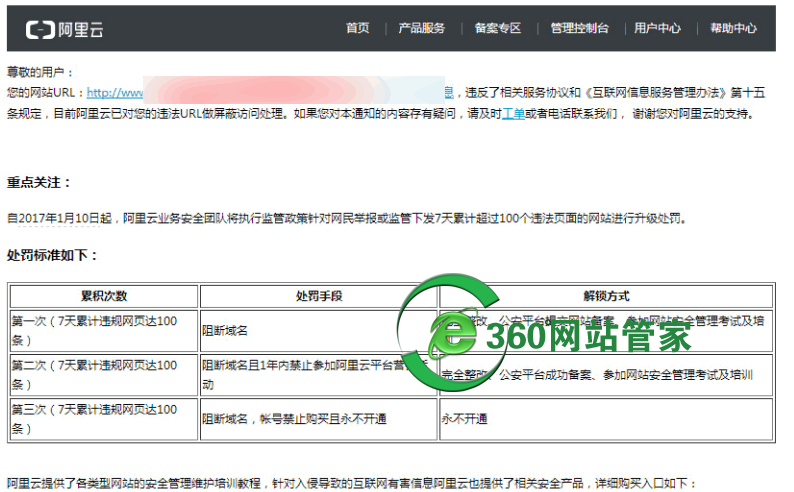Image resolution: width=794 pixels, height=492 pixels.
Task: Select the 处罚标准如下： heading
Action: (52, 255)
